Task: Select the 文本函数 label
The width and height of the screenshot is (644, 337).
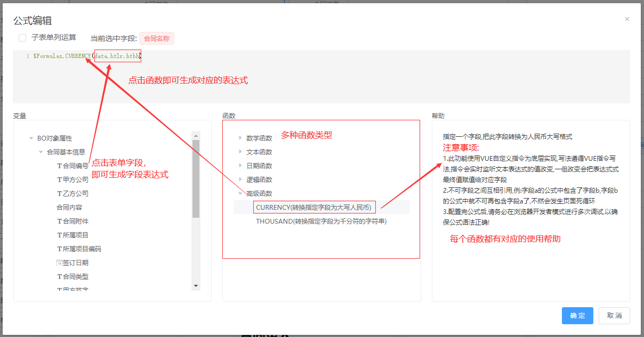Action: [x=259, y=152]
